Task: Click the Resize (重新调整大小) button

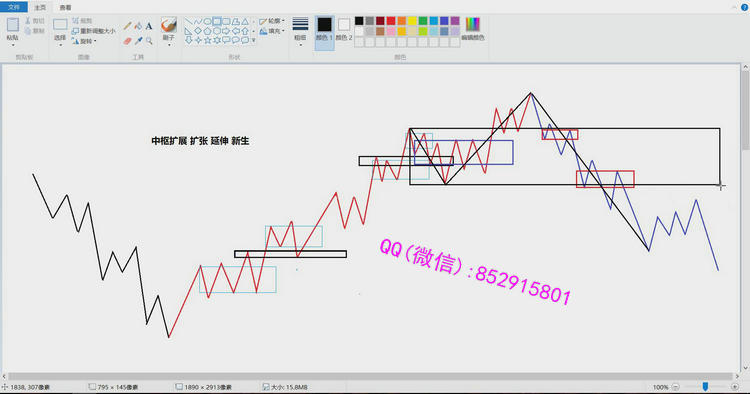Action: click(94, 31)
